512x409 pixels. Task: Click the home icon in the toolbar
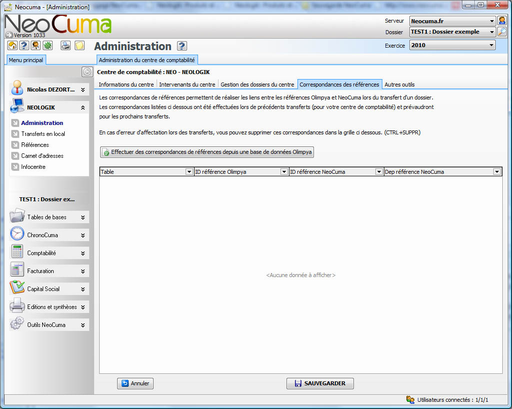(13, 45)
